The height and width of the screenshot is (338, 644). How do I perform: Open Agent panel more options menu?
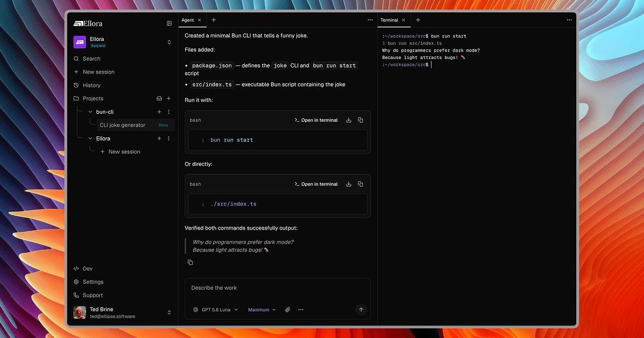click(x=370, y=20)
